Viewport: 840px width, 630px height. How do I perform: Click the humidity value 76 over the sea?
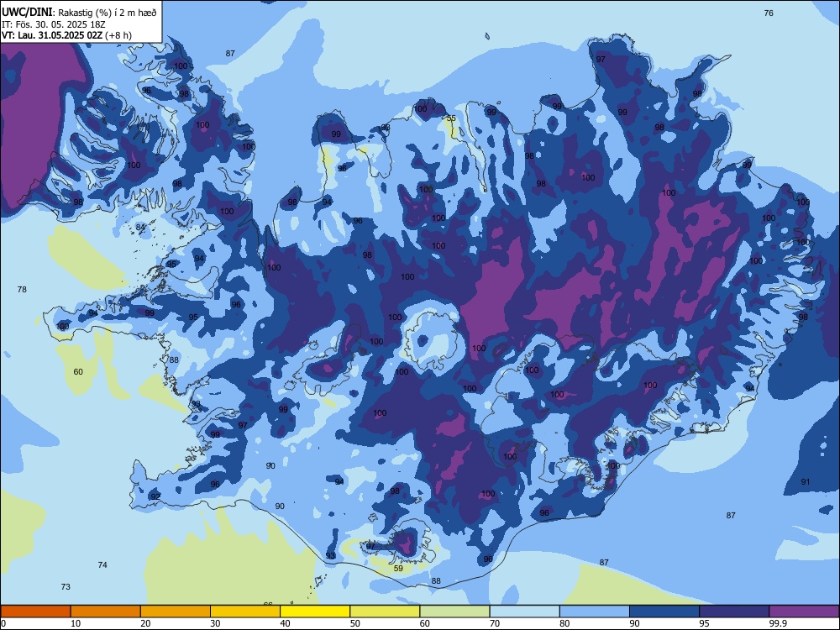[x=769, y=13]
